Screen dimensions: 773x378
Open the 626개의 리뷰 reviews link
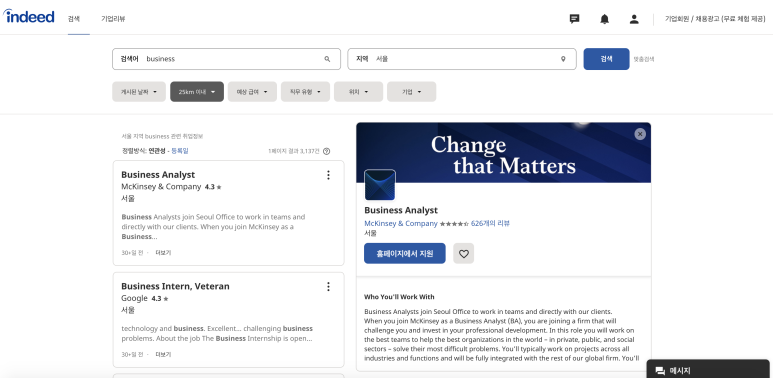pyautogui.click(x=490, y=223)
